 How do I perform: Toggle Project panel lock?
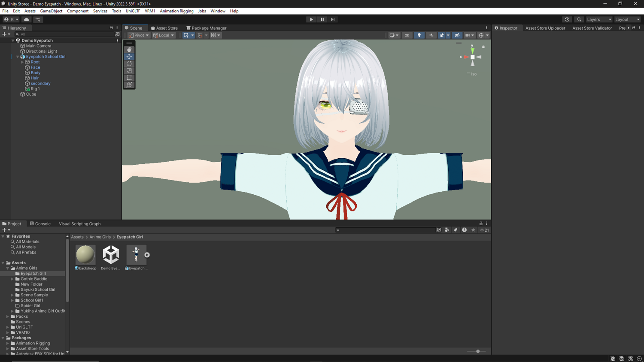(x=481, y=223)
